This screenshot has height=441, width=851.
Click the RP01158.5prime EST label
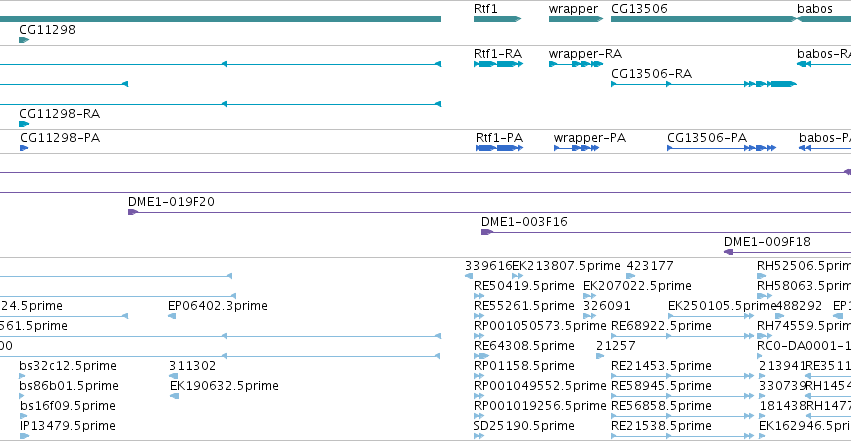[524, 367]
